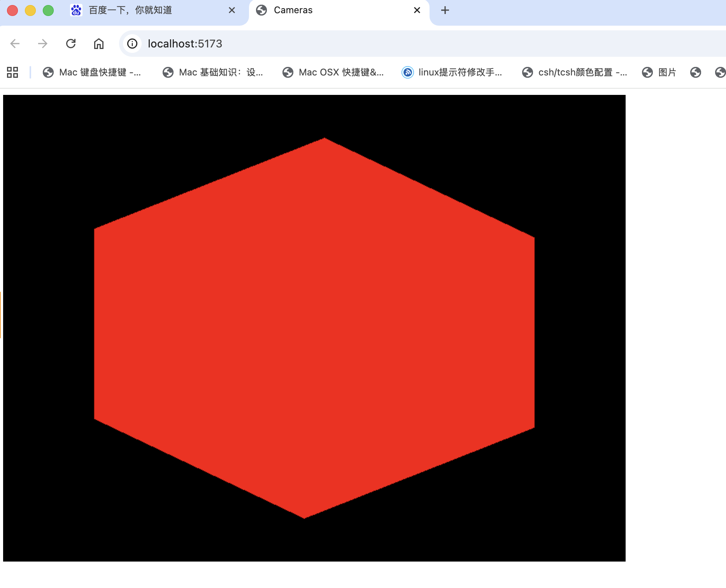The height and width of the screenshot is (588, 726).
Task: Select the Cameras tab
Action: [x=338, y=10]
